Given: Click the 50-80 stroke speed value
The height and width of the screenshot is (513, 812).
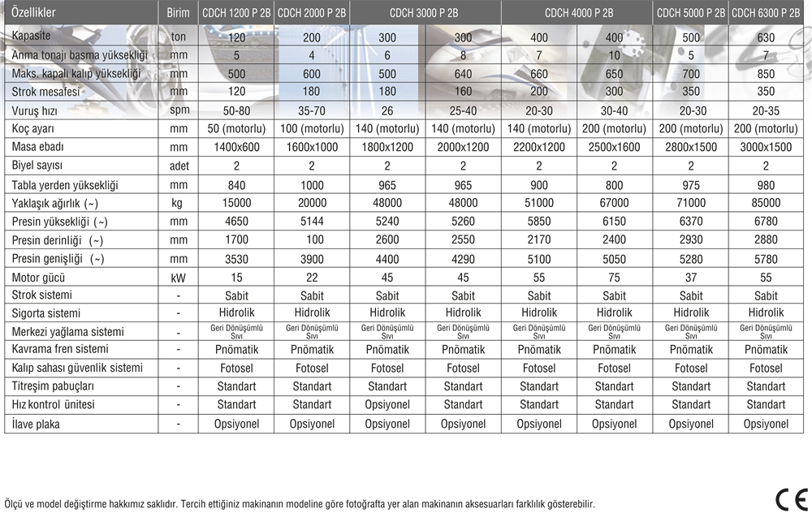Looking at the screenshot, I should pyautogui.click(x=236, y=110).
